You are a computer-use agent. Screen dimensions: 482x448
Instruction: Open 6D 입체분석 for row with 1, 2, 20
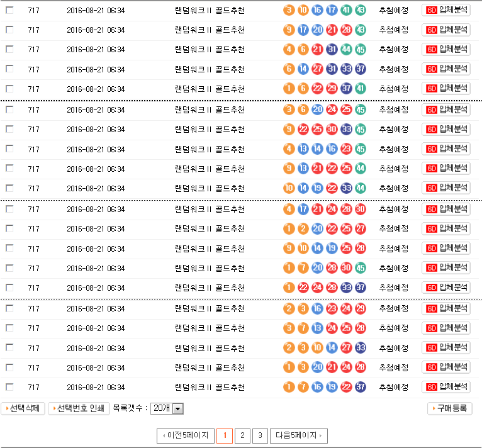(446, 228)
